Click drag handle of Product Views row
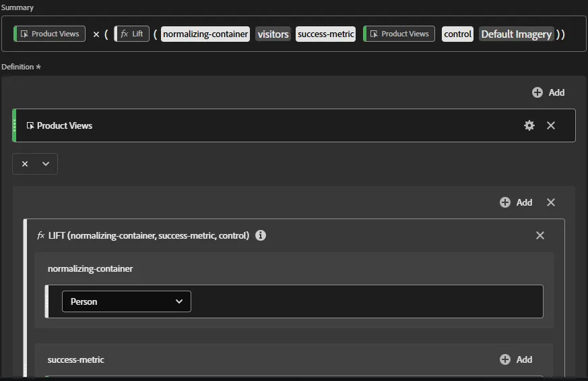This screenshot has width=588, height=381. 14,125
